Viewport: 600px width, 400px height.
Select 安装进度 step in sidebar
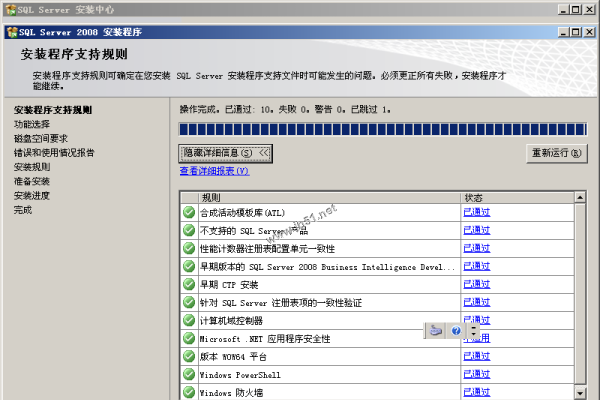pyautogui.click(x=32, y=196)
